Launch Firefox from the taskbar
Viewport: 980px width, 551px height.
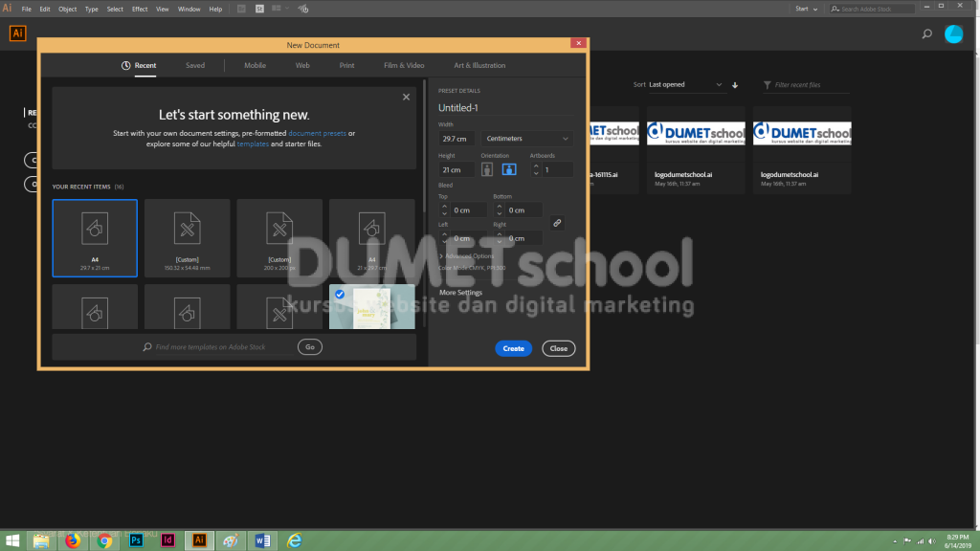(x=73, y=540)
